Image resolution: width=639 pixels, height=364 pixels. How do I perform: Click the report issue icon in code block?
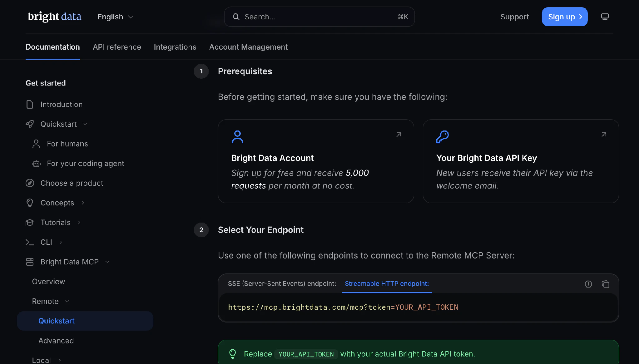588,284
